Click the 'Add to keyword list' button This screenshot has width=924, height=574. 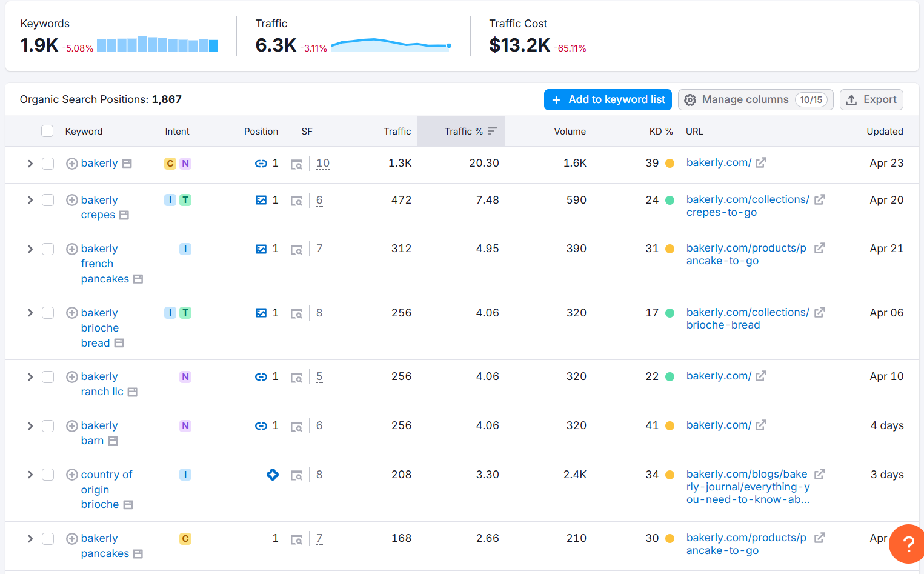(x=608, y=99)
